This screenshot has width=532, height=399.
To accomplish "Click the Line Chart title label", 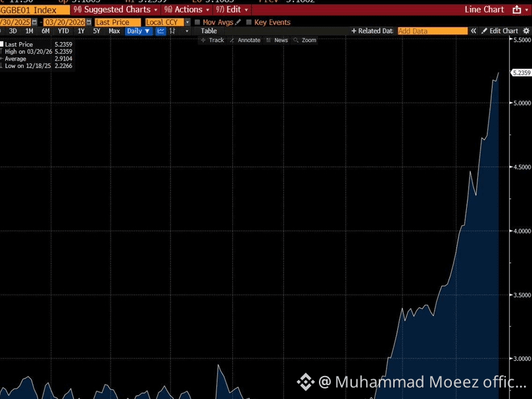I will [x=484, y=9].
